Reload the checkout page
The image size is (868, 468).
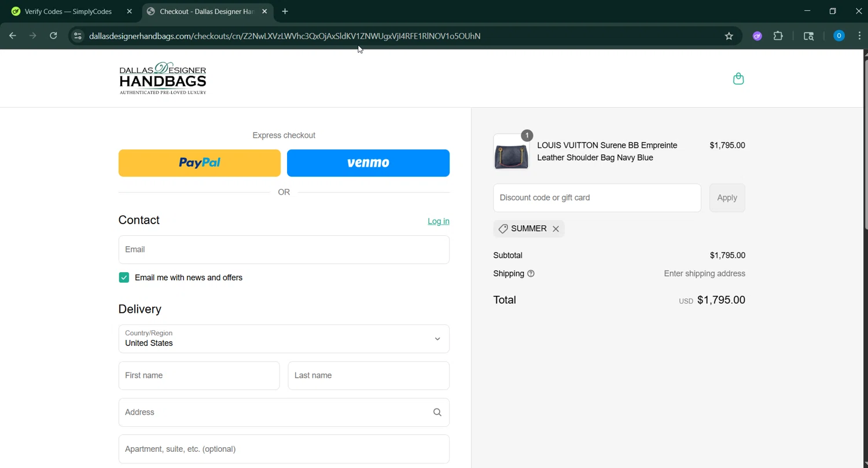coord(53,36)
